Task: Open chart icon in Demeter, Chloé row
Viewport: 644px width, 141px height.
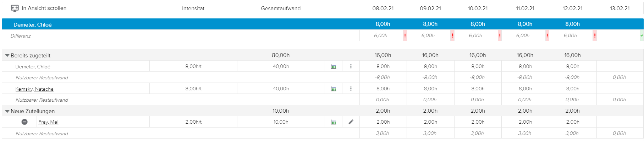Action: (x=333, y=67)
